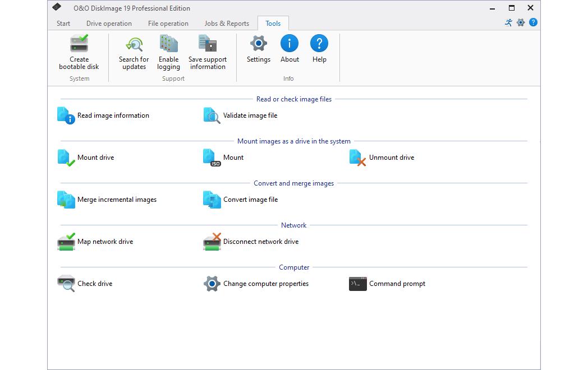588x370 pixels.
Task: Open Save support information tool
Action: tap(208, 53)
